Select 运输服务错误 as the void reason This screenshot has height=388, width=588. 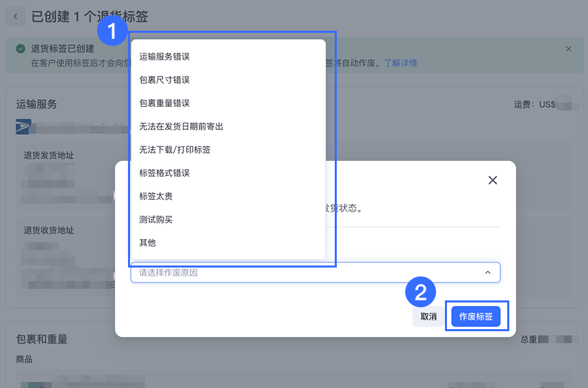click(x=228, y=57)
